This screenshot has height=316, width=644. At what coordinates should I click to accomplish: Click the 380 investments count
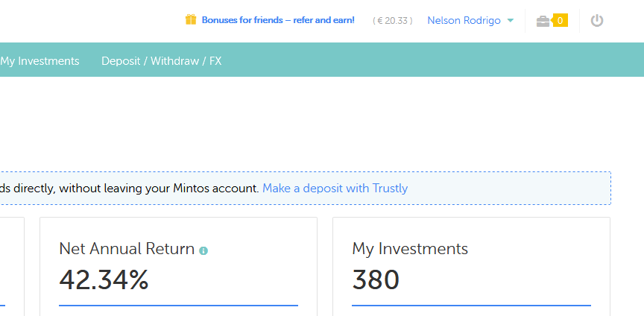coord(376,279)
